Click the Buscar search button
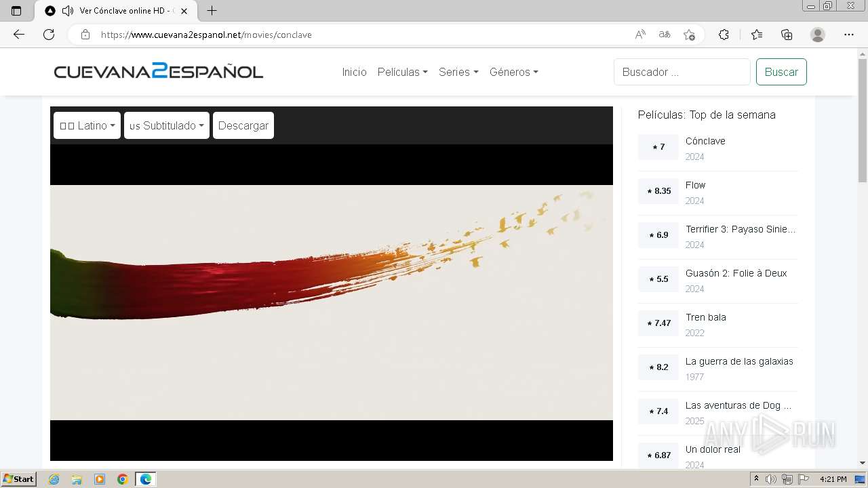The height and width of the screenshot is (488, 868). 781,72
